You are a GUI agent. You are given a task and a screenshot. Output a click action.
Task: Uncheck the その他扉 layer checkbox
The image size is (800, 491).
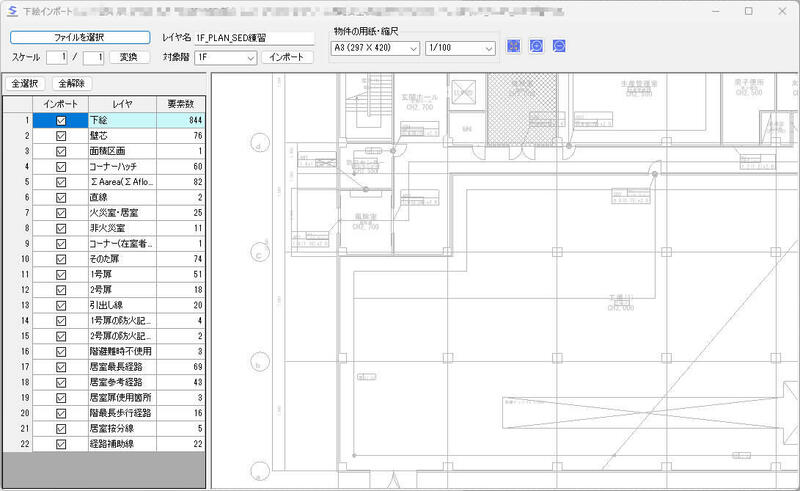(61, 259)
